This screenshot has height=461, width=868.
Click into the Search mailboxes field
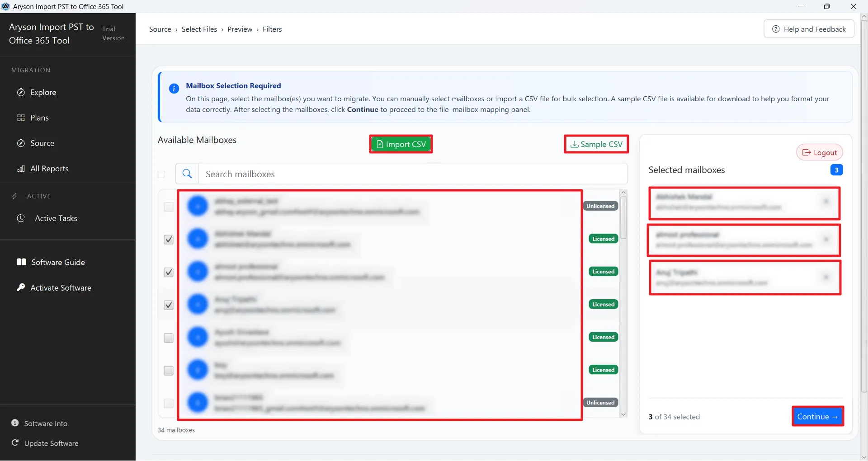(411, 174)
